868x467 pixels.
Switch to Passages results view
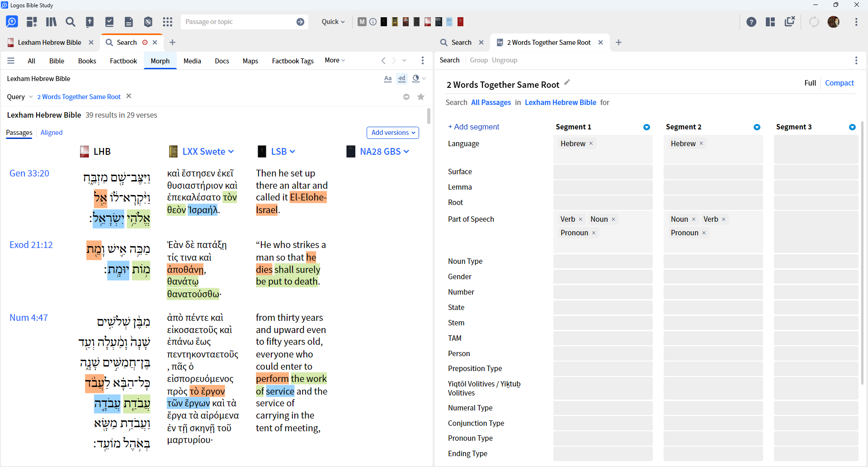[x=19, y=133]
